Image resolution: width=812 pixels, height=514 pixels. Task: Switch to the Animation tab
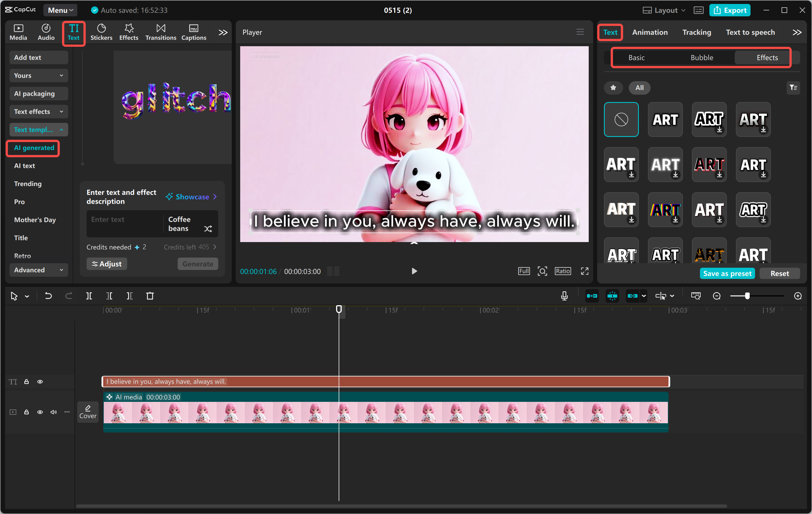pos(650,32)
